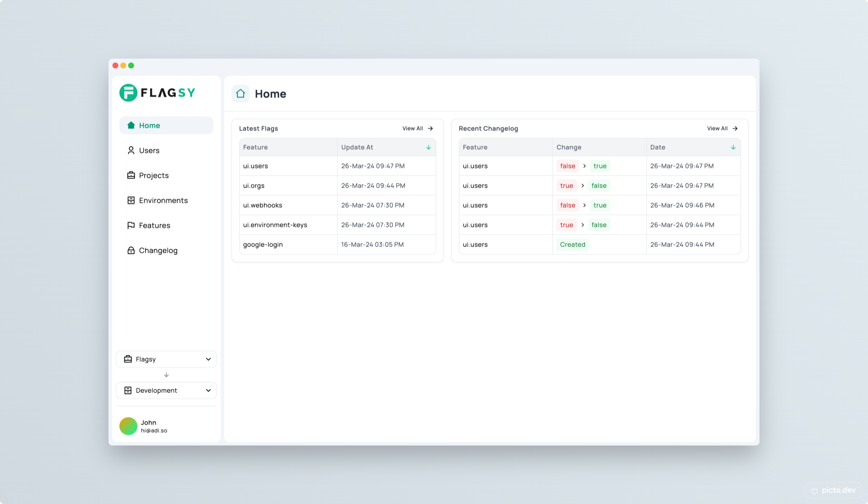Click the Changelog lock icon
The image size is (868, 504).
(x=131, y=250)
